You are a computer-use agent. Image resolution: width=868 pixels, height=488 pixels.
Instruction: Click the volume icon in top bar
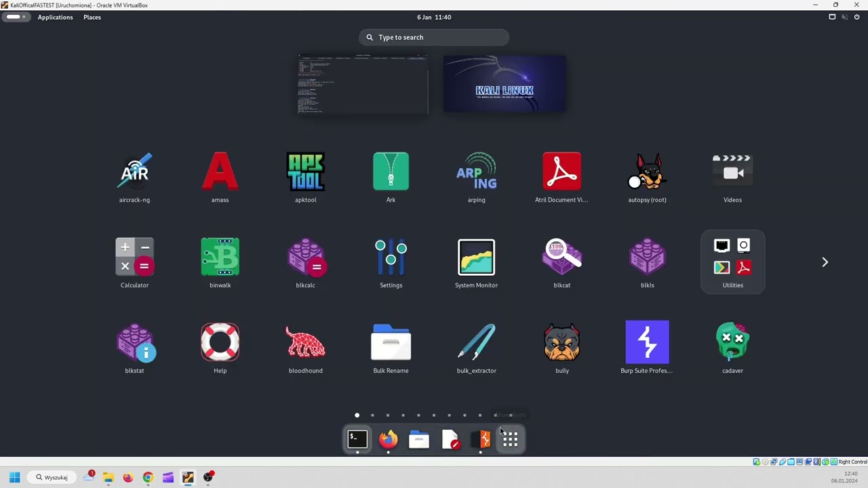(x=844, y=17)
